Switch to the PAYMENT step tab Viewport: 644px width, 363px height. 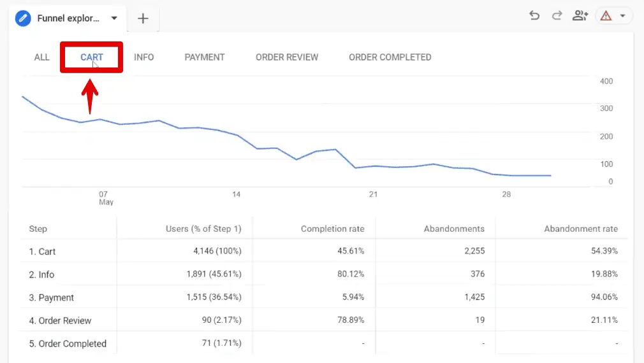pos(205,57)
